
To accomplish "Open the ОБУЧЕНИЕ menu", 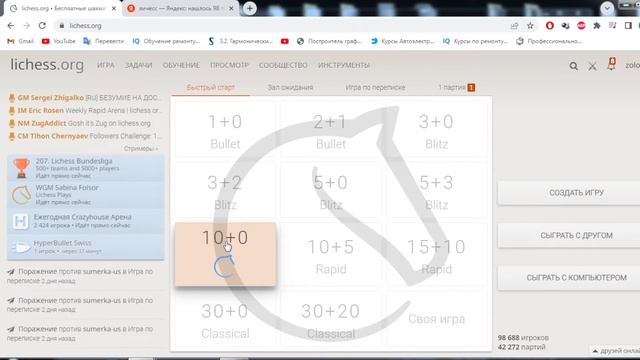I will [181, 65].
